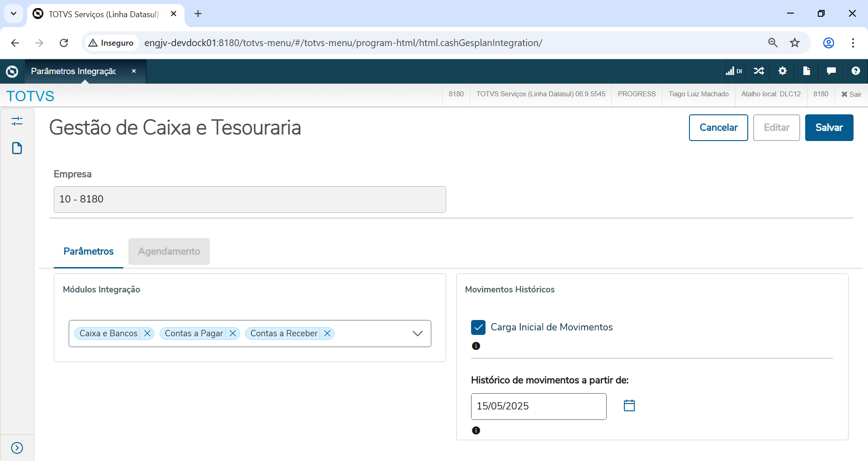Click the shuffle arrows icon in the header
This screenshot has height=461, width=868.
[759, 71]
